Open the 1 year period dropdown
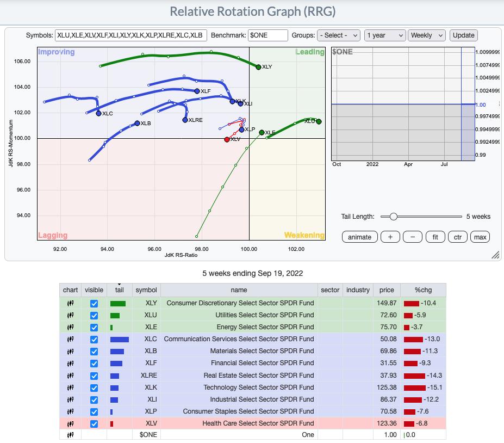This screenshot has width=504, height=443. 385,35
